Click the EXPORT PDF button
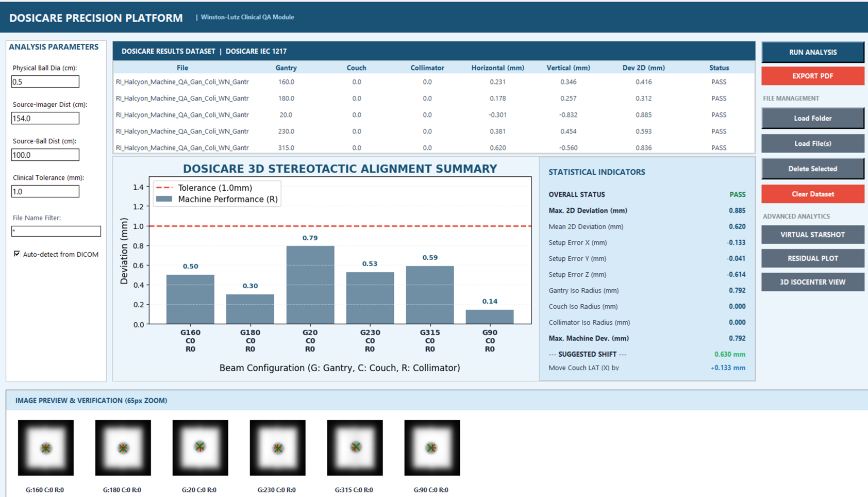This screenshot has width=868, height=497. (x=812, y=76)
